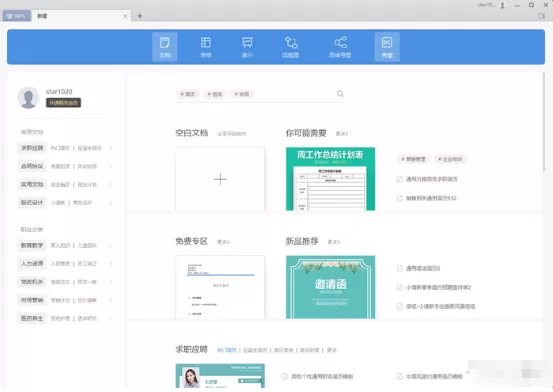
Task: Click 更多 at end of 求职应聘 sub-tabs
Action: [332, 350]
